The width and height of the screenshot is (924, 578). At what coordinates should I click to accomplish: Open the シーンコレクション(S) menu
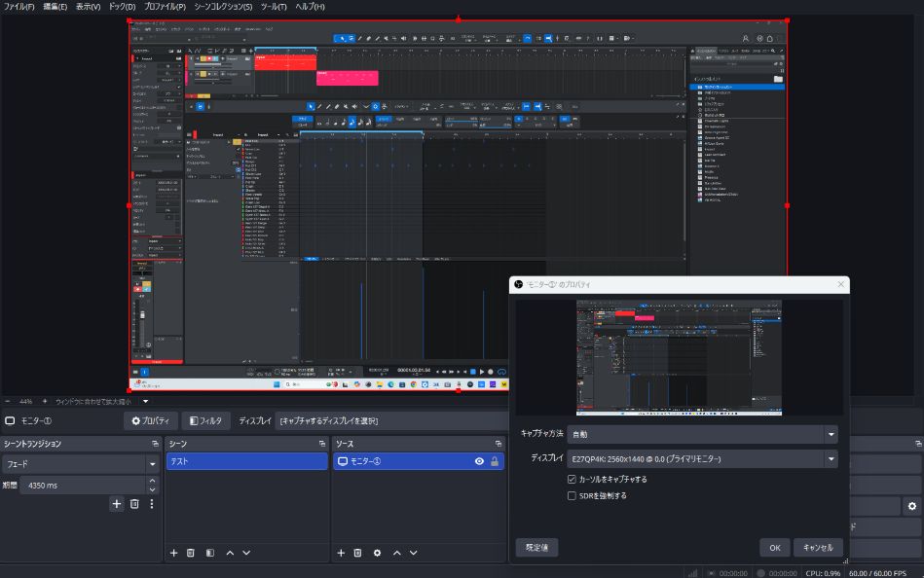(x=223, y=7)
